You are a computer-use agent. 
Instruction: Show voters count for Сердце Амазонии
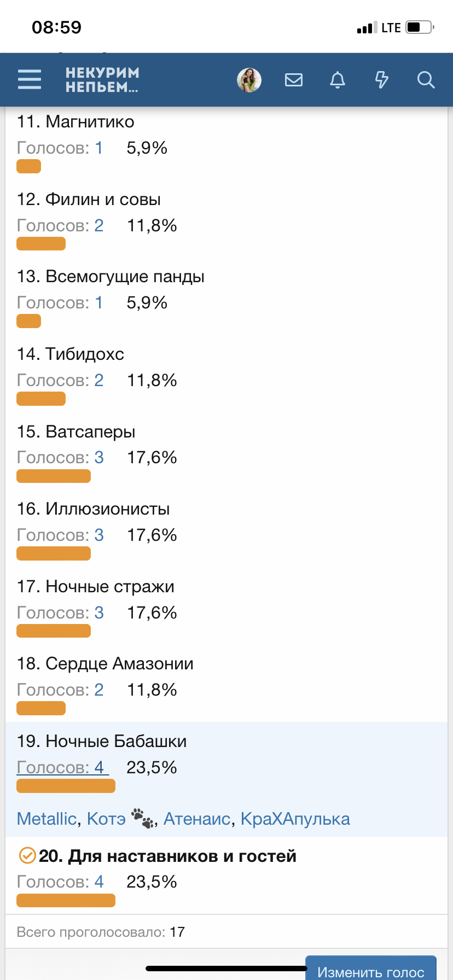tap(60, 690)
